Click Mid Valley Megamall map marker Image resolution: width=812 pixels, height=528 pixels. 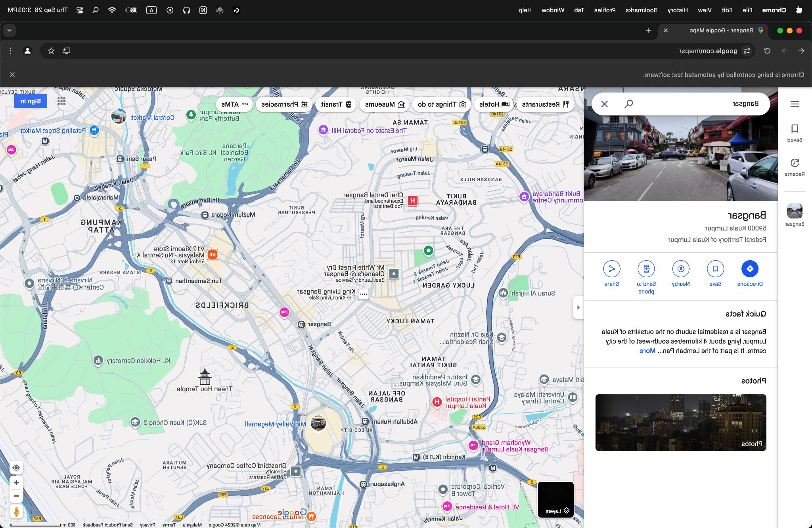pos(318,423)
